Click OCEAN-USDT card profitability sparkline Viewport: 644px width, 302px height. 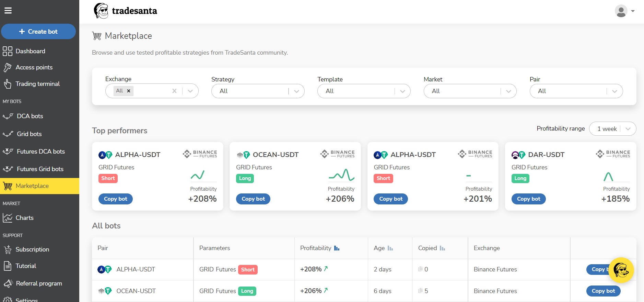click(341, 175)
